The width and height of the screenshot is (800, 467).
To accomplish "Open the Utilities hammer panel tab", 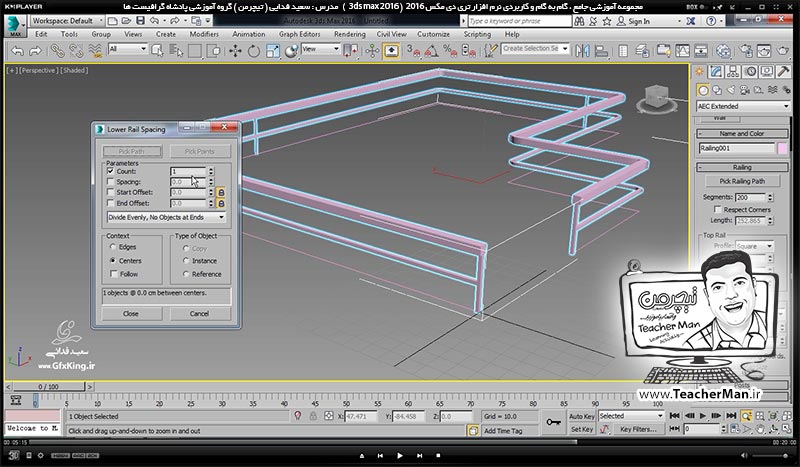I will tap(783, 71).
